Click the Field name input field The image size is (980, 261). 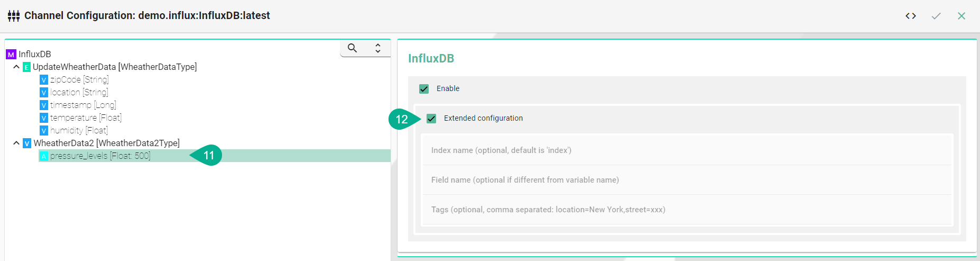point(687,180)
